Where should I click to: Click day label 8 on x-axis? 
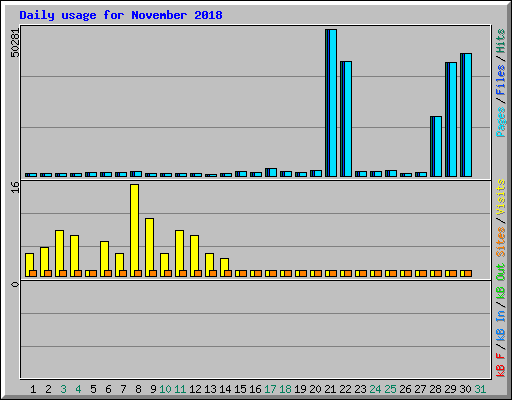pyautogui.click(x=138, y=389)
